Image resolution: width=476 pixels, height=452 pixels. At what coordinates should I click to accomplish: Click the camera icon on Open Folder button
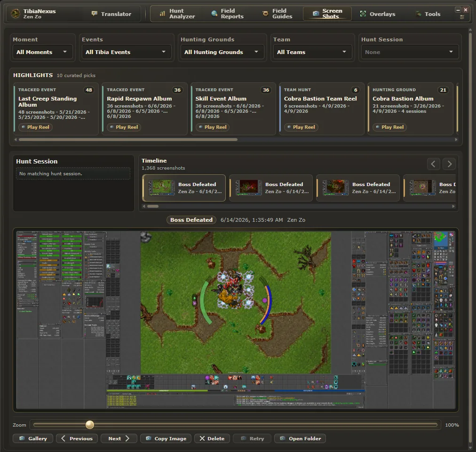[283, 438]
